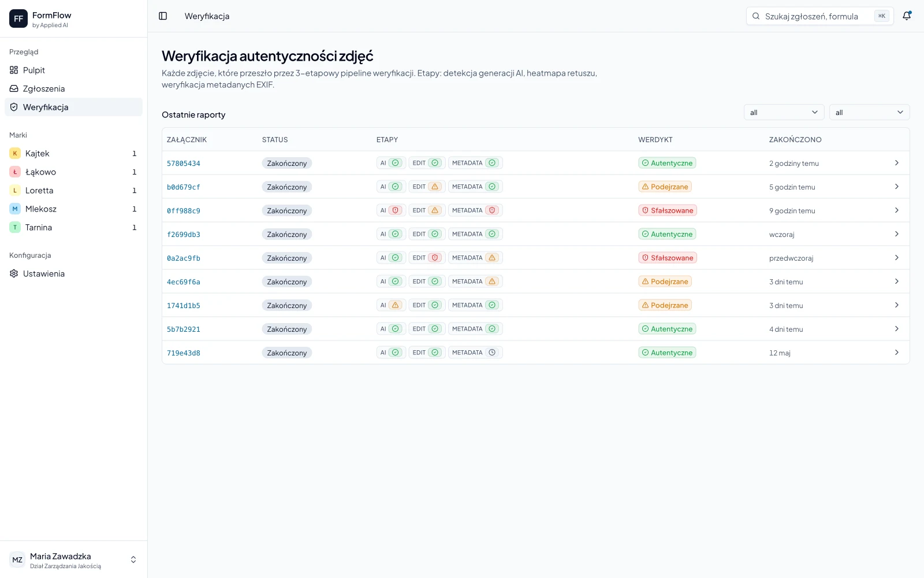Click '12 maj' date cell
The image size is (924, 578).
(x=780, y=353)
